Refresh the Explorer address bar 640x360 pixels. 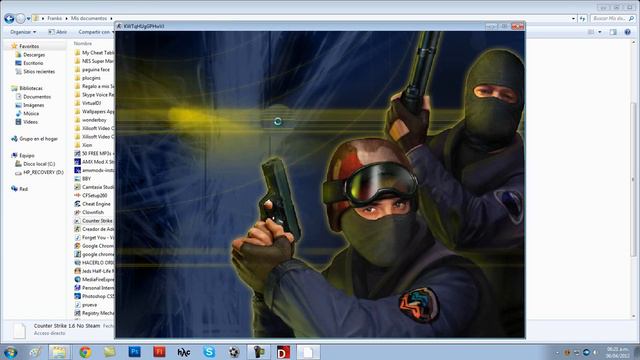tap(582, 18)
